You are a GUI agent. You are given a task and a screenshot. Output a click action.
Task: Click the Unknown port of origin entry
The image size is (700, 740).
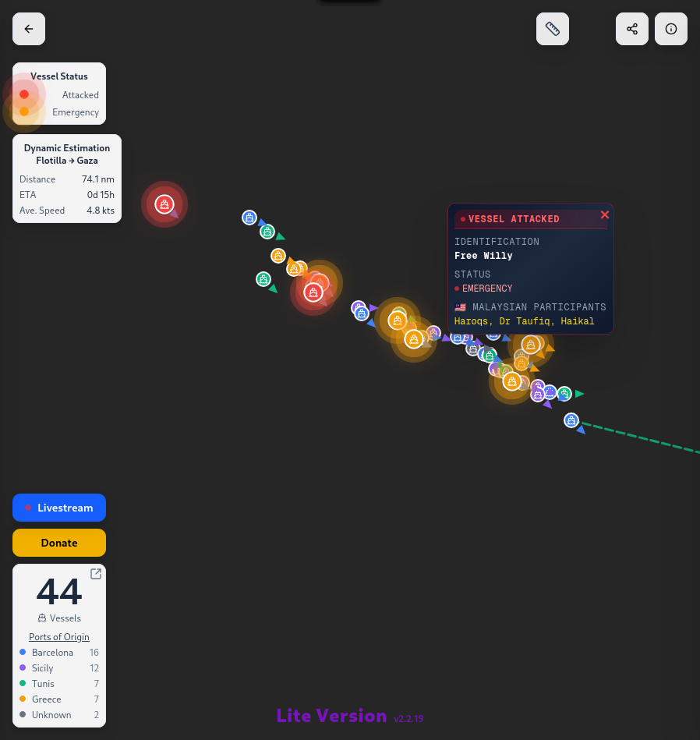[51, 715]
